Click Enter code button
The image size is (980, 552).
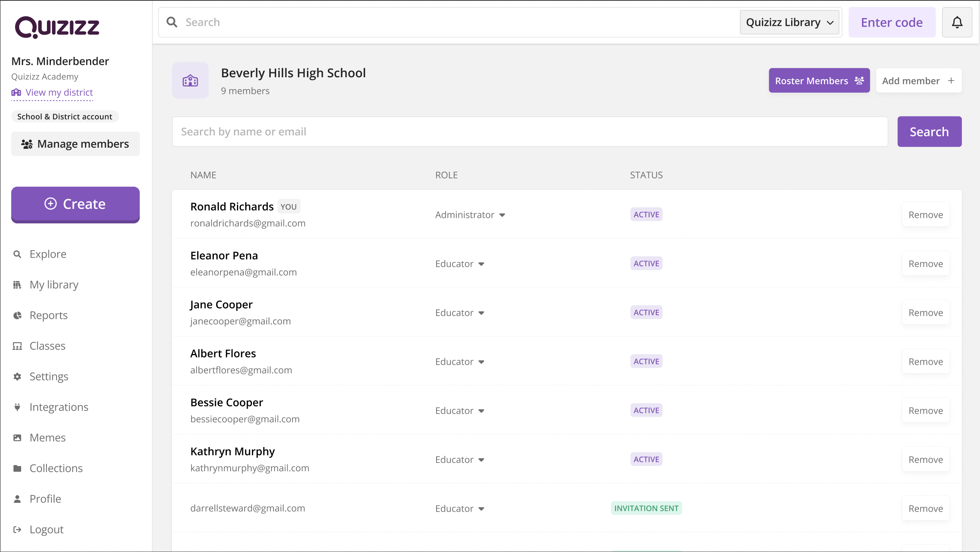click(892, 22)
